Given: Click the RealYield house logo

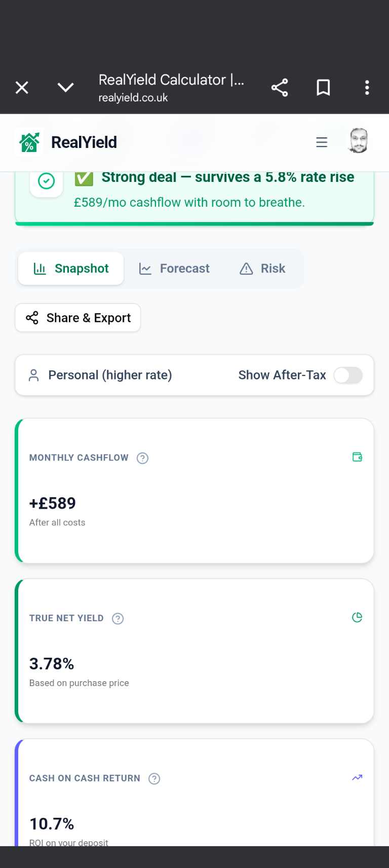Looking at the screenshot, I should point(29,142).
